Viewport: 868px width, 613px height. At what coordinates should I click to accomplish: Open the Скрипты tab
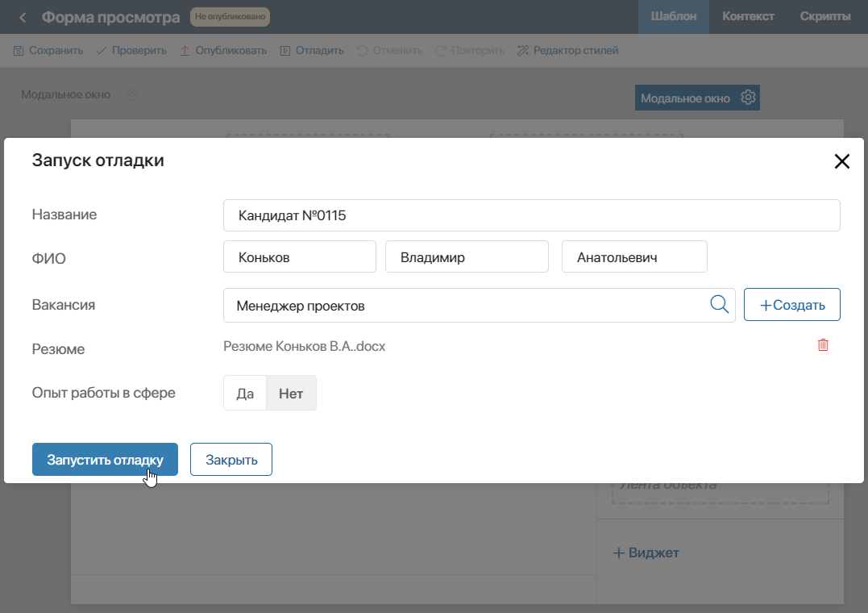coord(825,17)
